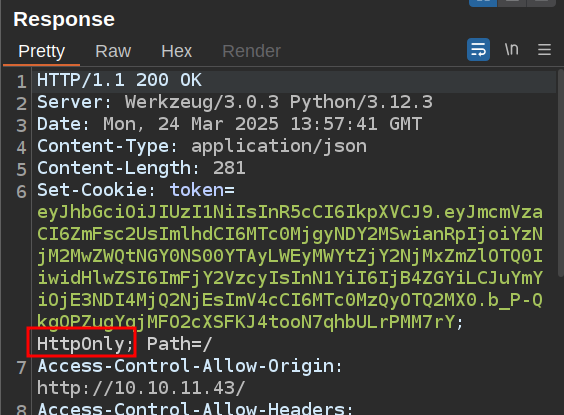
Task: Toggle word wrap for response text
Action: click(478, 49)
